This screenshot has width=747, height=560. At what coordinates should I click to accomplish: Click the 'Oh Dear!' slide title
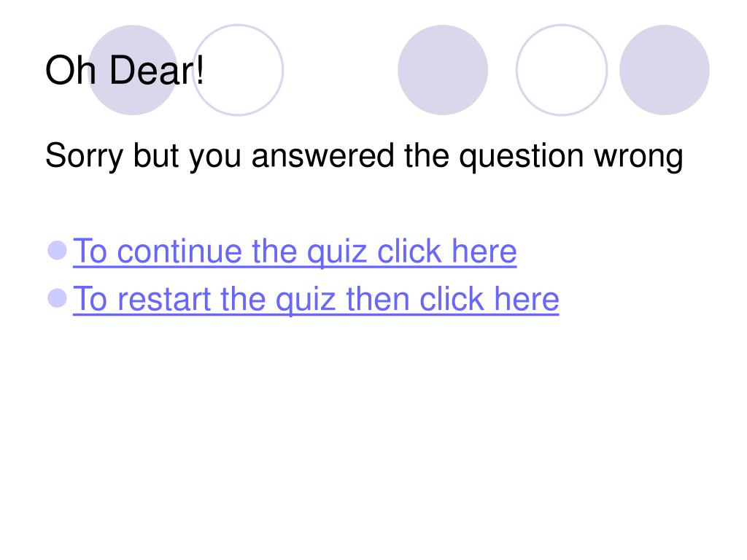(x=125, y=71)
